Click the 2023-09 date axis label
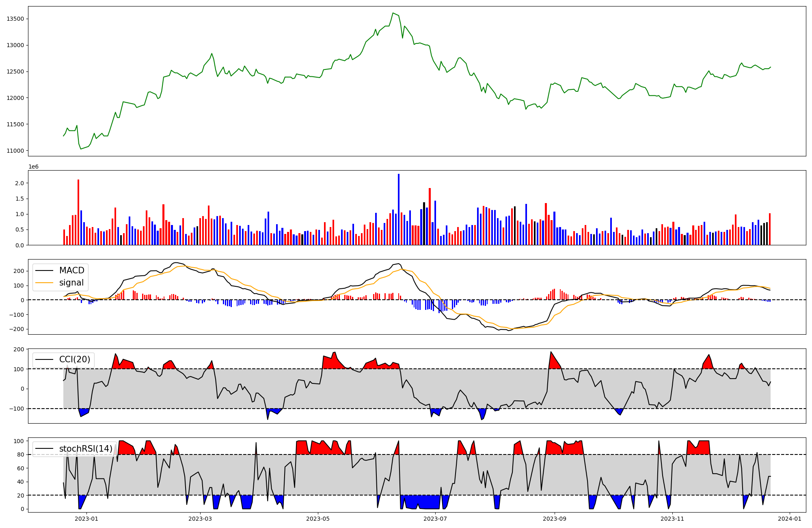This screenshot has width=812, height=528. point(555,519)
